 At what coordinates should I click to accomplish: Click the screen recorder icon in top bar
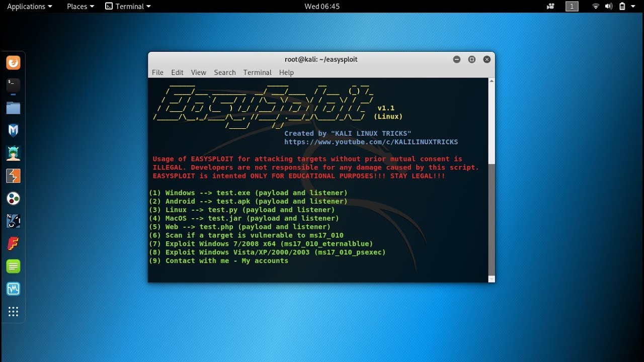coord(550,6)
